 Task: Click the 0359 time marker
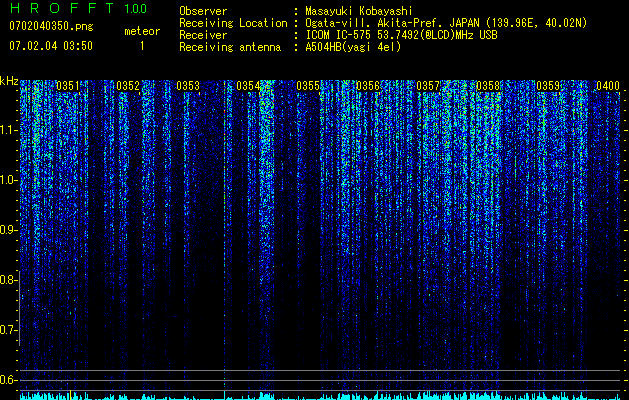(x=548, y=86)
